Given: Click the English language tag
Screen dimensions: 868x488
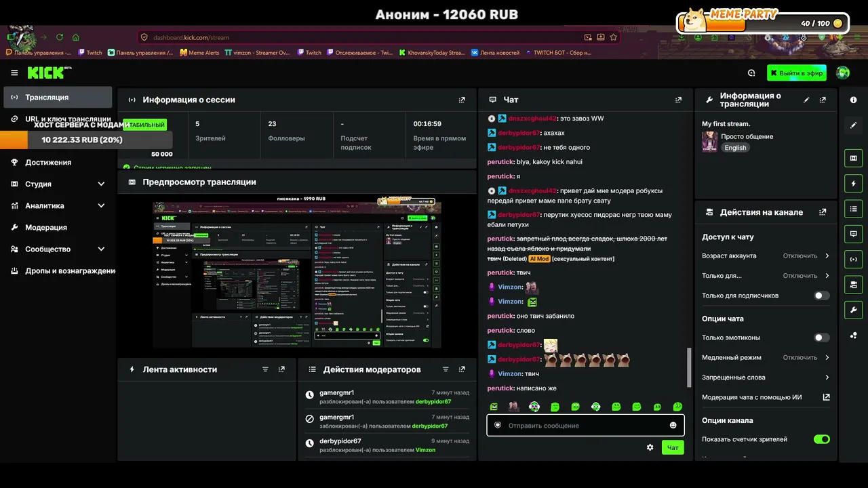Looking at the screenshot, I should coord(735,148).
